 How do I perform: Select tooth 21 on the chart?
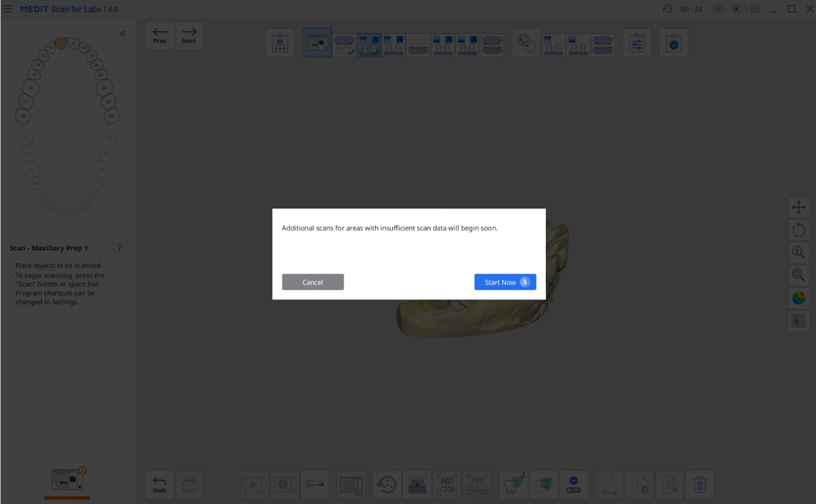74,43
